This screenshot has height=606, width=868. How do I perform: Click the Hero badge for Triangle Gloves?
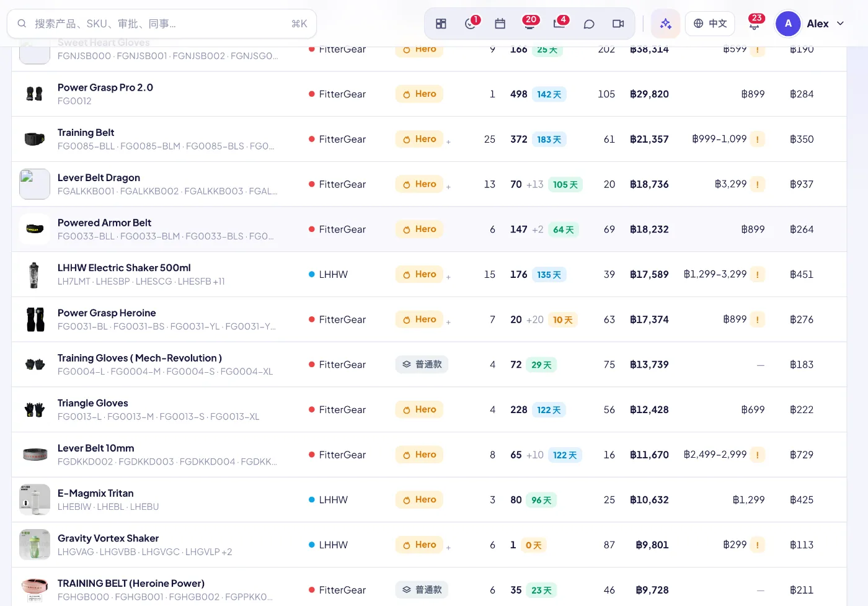pyautogui.click(x=419, y=409)
